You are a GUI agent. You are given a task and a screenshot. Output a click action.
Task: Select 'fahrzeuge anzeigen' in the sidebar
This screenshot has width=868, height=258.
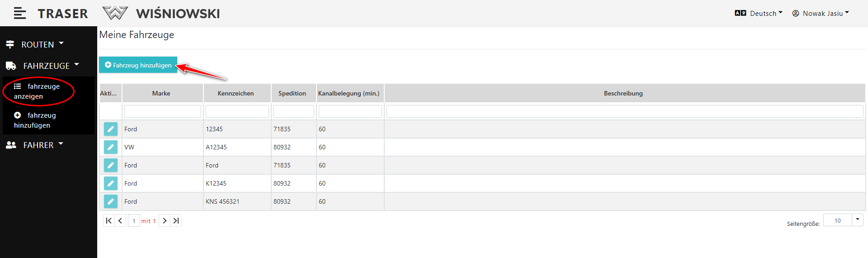tap(37, 91)
